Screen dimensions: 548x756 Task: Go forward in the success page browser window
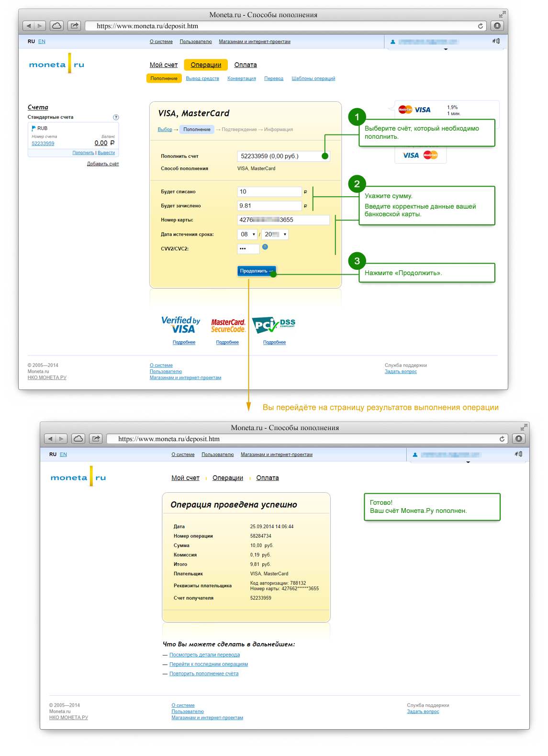[x=62, y=439]
